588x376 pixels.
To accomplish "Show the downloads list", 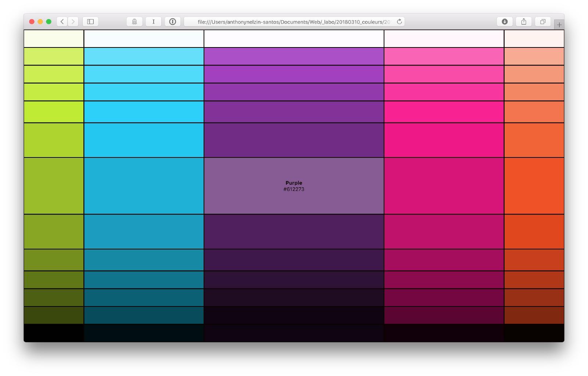I will 505,22.
